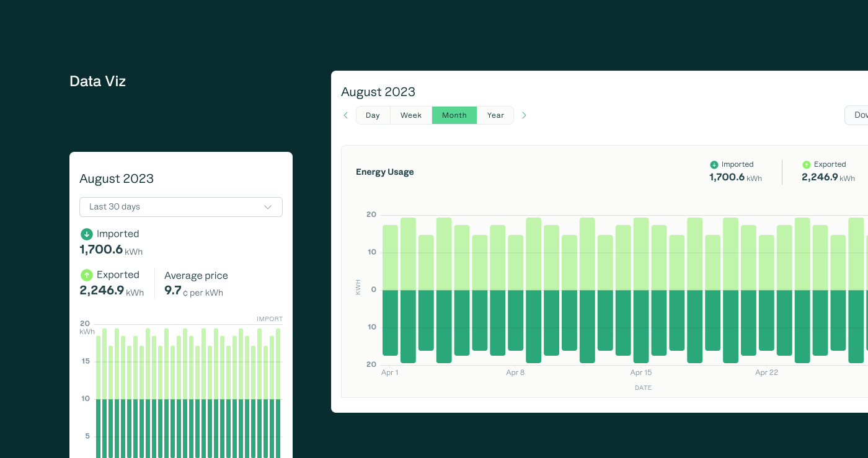
Task: Switch to Week view
Action: point(410,115)
